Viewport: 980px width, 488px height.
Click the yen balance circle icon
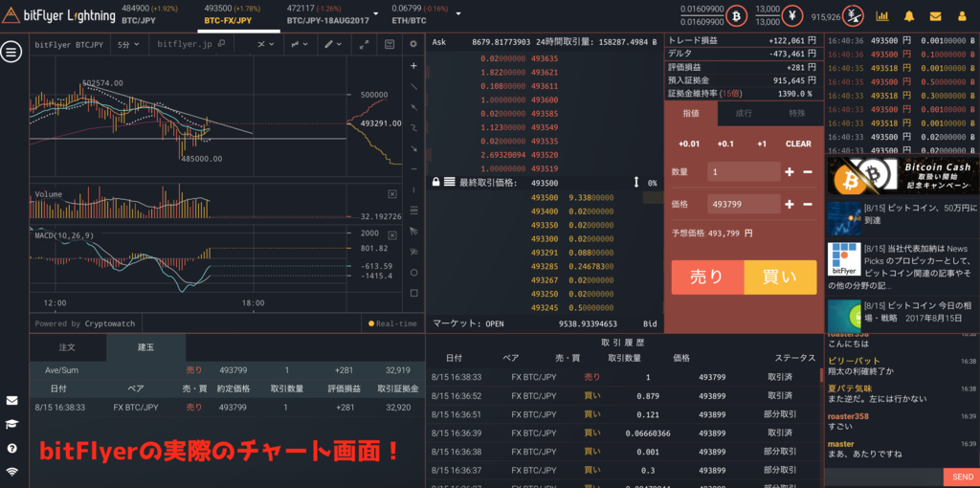791,15
